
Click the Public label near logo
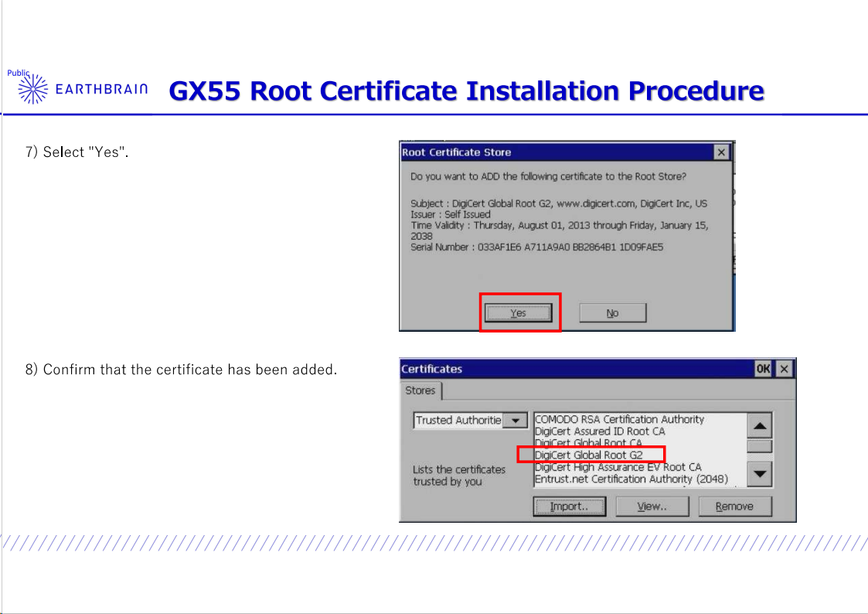tap(18, 73)
